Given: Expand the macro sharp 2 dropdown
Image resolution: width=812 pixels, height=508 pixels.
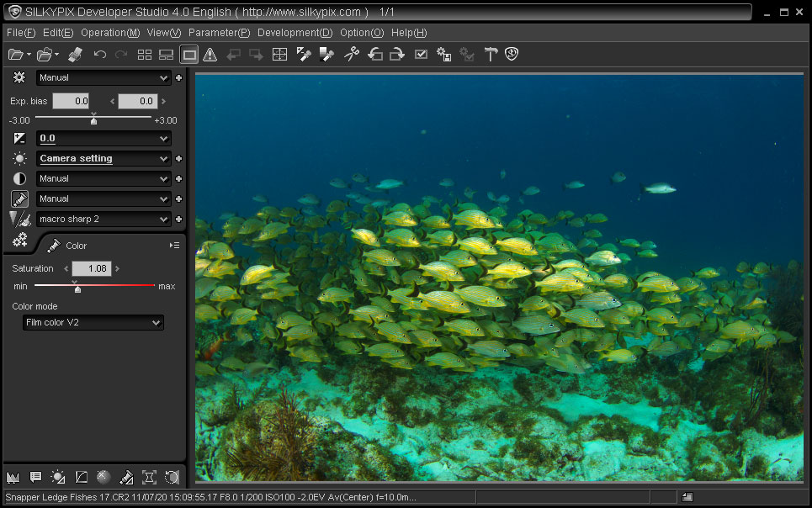Looking at the screenshot, I should pyautogui.click(x=104, y=219).
